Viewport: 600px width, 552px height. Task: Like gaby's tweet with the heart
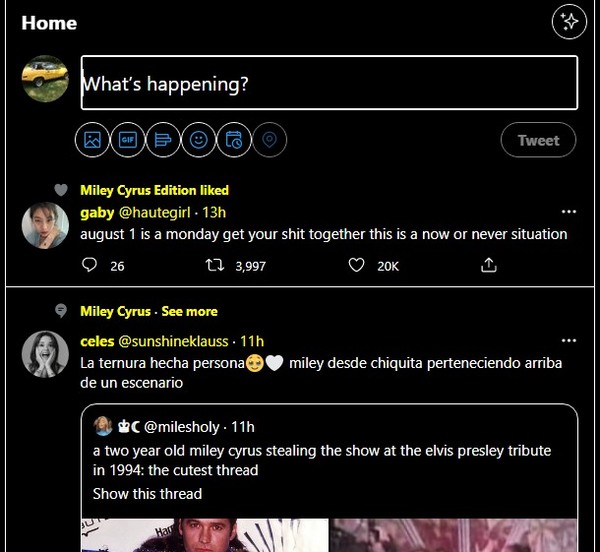pos(356,266)
